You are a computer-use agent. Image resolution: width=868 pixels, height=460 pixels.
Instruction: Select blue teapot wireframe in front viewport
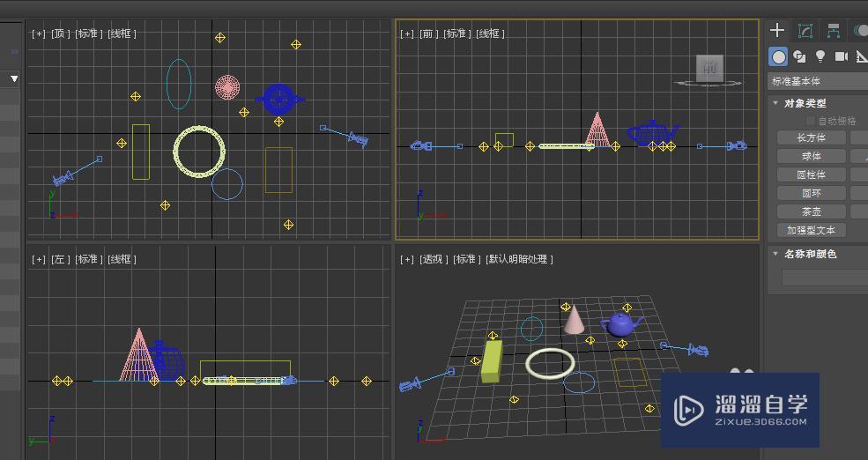point(653,133)
